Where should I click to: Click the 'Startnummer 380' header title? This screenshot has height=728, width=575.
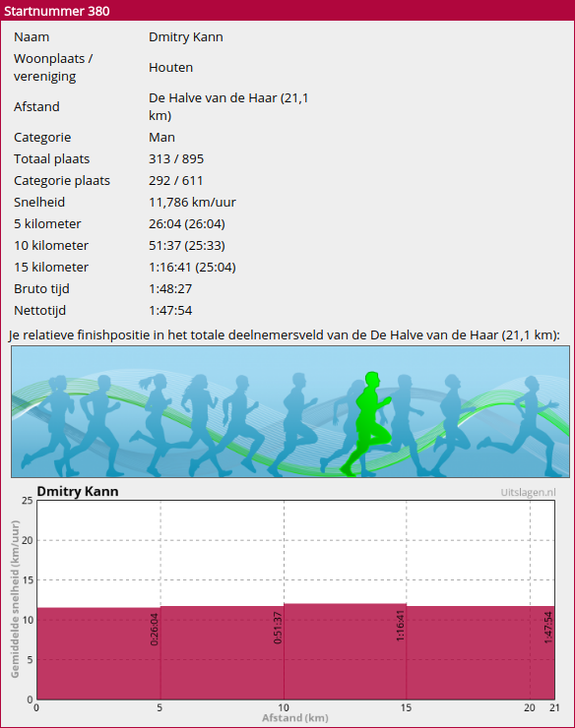pyautogui.click(x=57, y=11)
